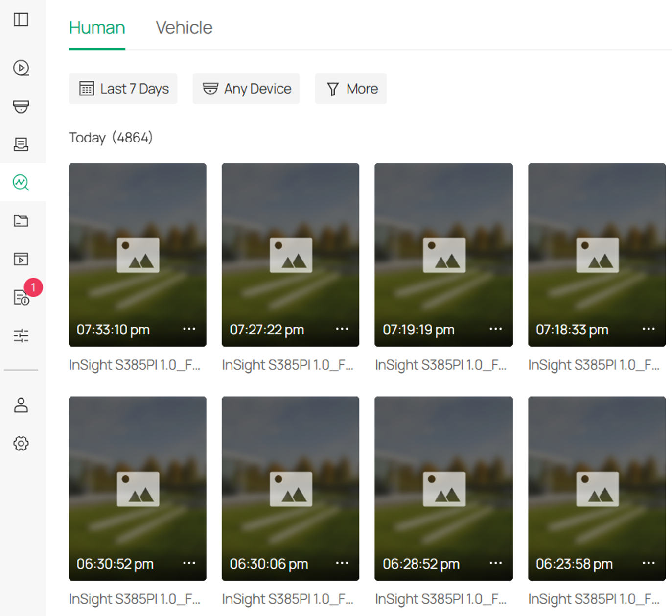Open options menu for 06:23:58 pm event

tap(649, 563)
